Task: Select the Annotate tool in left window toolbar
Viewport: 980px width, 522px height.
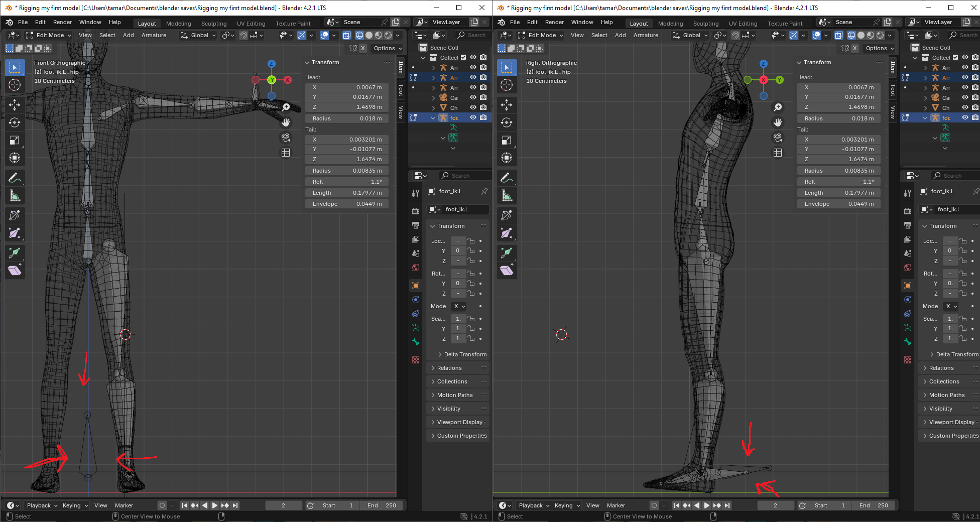Action: coord(15,178)
